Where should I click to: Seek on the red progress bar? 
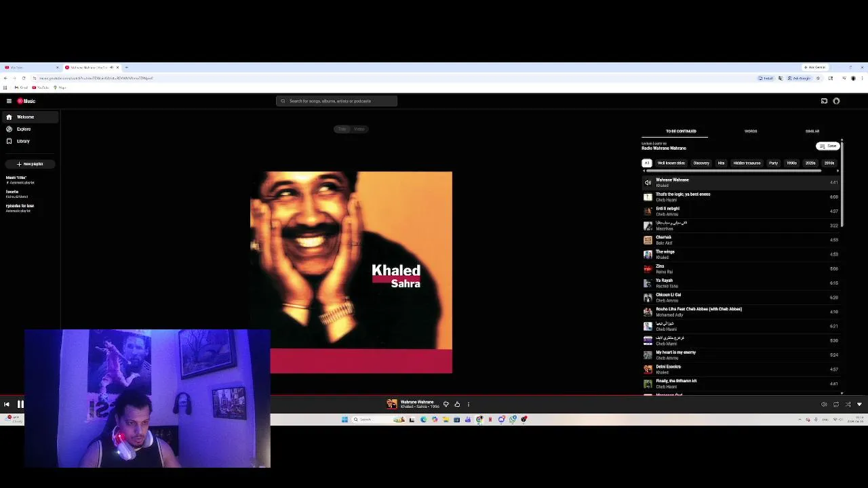[x=434, y=396]
